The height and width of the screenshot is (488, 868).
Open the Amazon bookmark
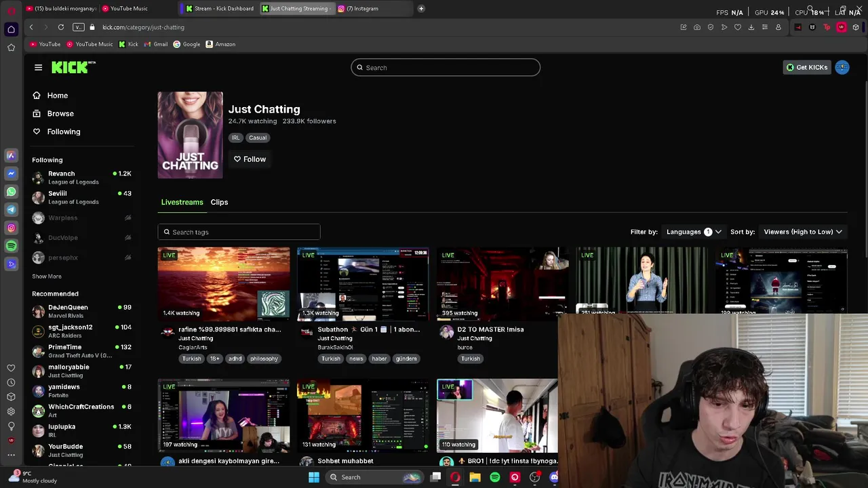220,44
